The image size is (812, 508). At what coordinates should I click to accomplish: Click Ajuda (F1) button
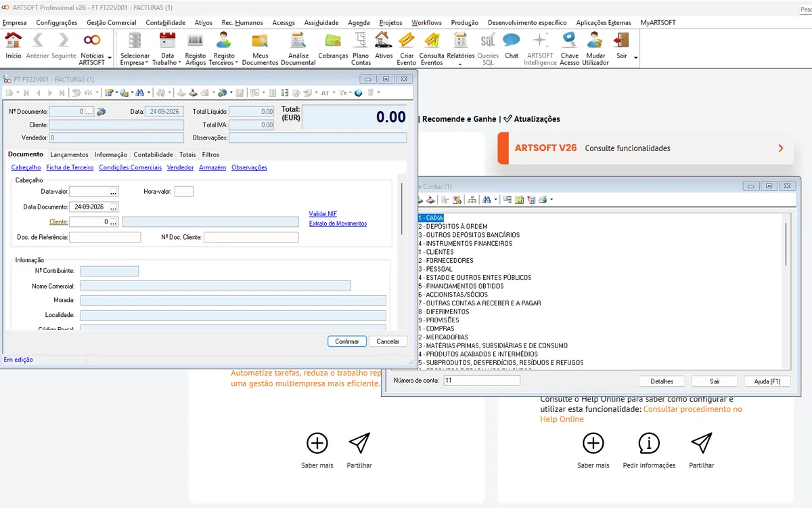click(x=767, y=381)
